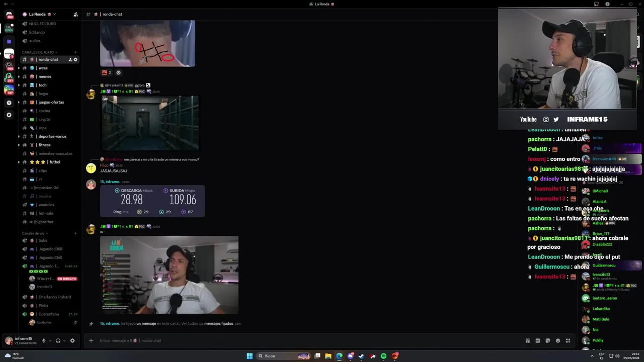Viewport: 644px width, 362px height.
Task: Click the attach file plus button
Action: tap(91, 340)
